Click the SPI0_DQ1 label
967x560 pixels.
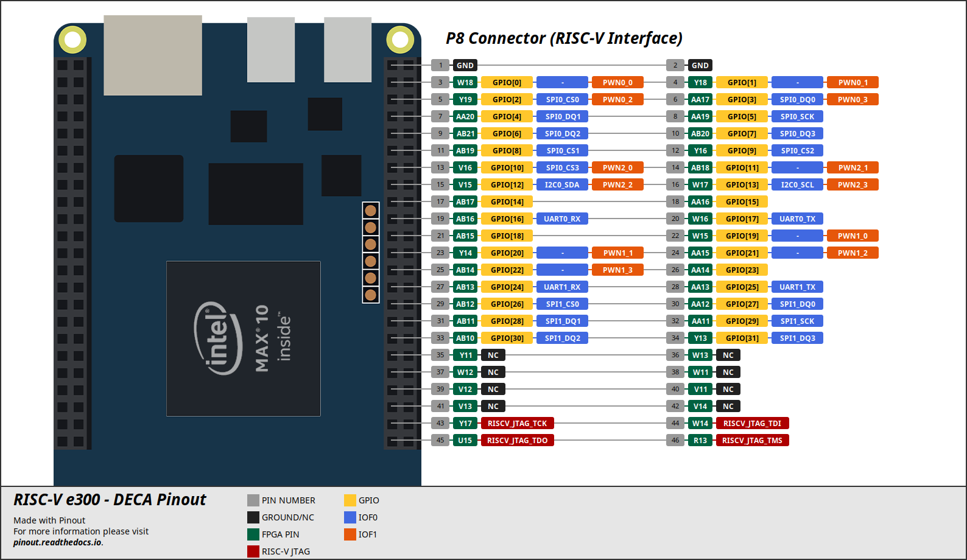point(562,116)
